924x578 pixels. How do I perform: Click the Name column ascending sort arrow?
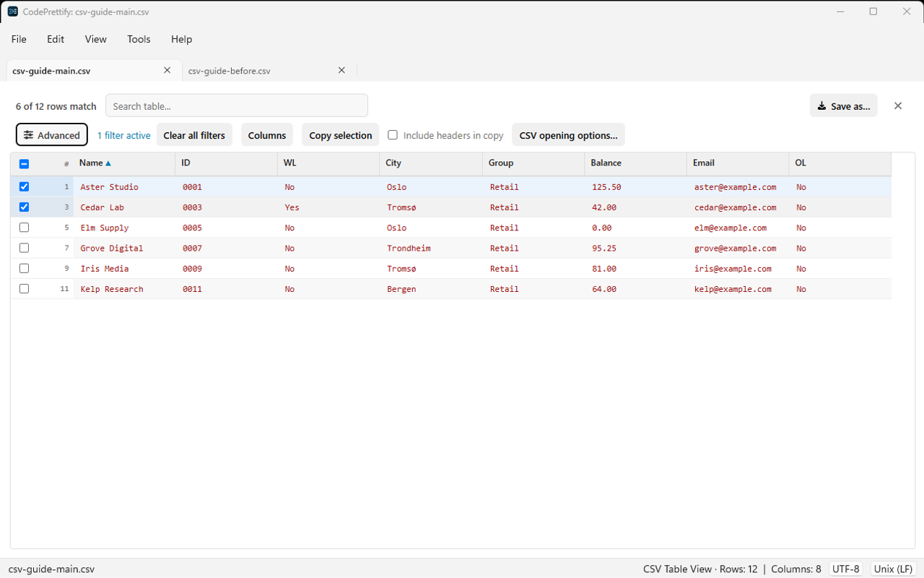(108, 163)
